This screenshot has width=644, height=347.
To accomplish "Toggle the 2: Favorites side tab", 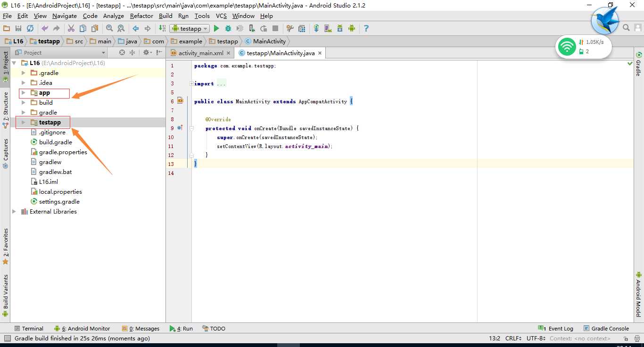I will point(5,246).
